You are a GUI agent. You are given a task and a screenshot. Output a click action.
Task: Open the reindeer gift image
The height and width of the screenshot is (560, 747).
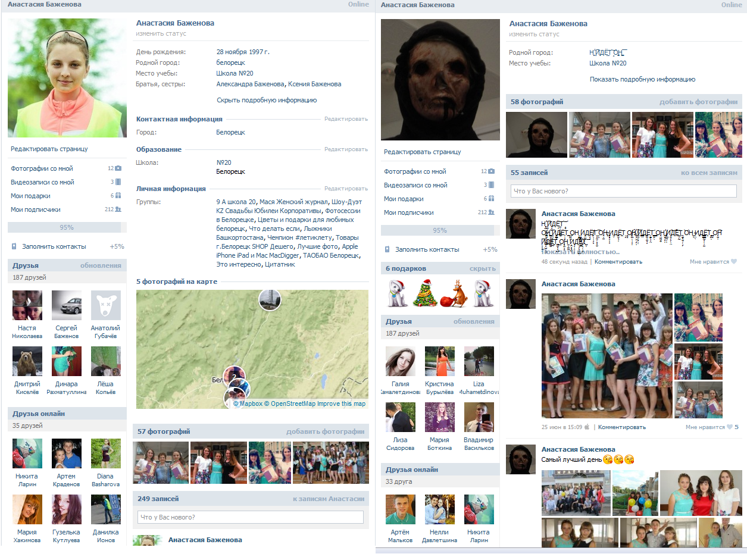pos(454,293)
